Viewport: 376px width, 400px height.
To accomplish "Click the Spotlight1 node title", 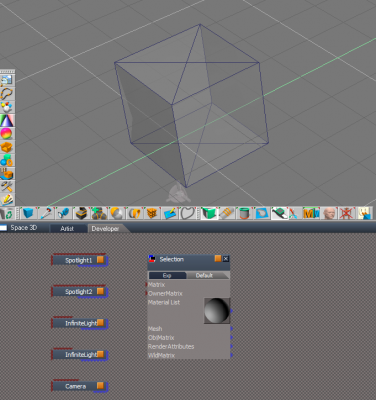I will (78, 260).
